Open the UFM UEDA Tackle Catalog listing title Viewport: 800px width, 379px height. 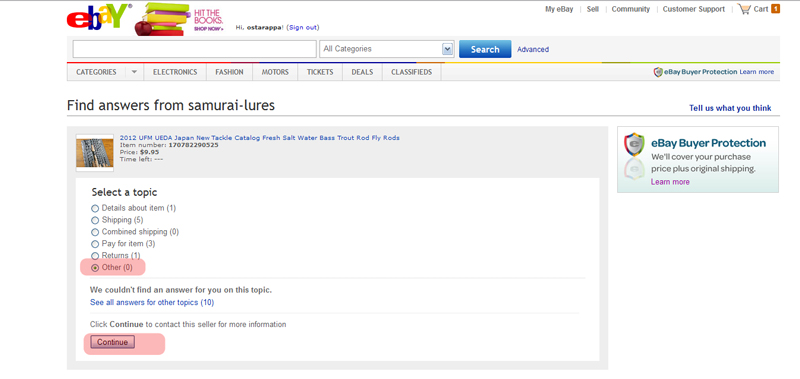[x=260, y=138]
